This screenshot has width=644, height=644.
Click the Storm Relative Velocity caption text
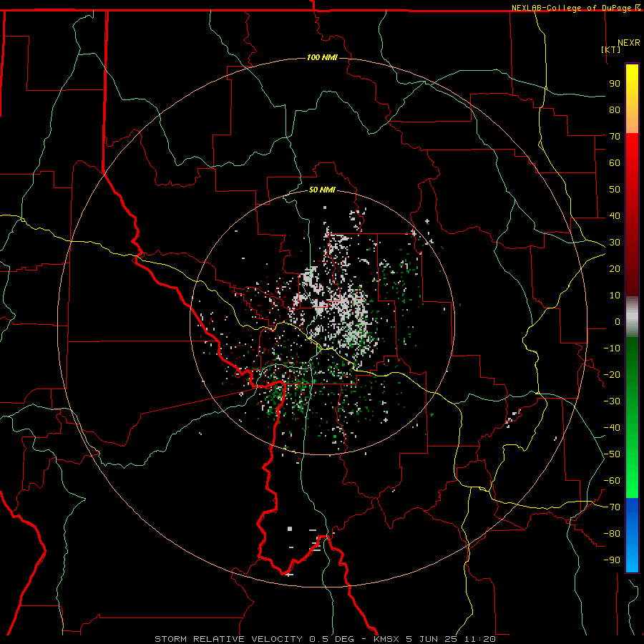(325, 639)
